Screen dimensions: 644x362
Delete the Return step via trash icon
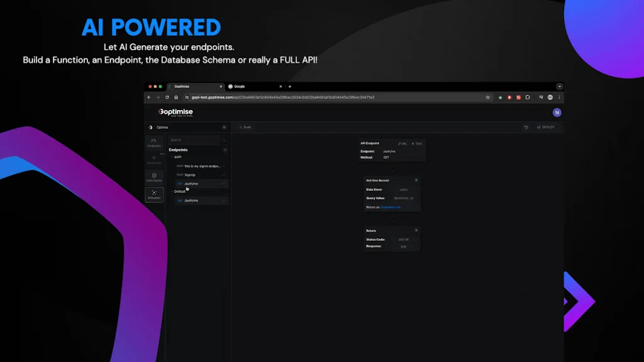tap(416, 231)
